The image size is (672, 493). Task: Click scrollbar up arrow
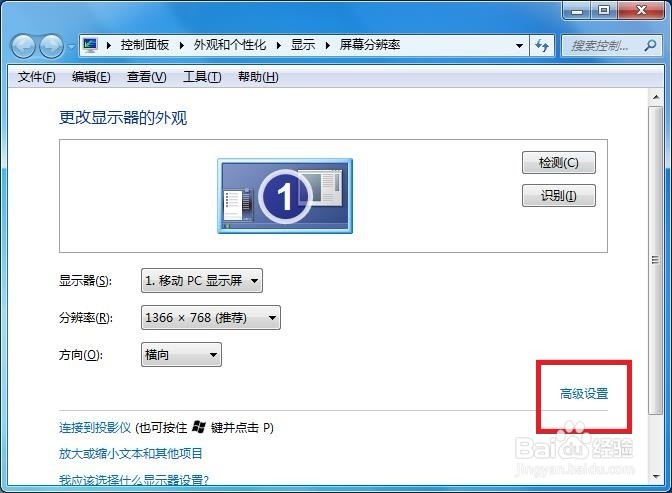pyautogui.click(x=656, y=97)
